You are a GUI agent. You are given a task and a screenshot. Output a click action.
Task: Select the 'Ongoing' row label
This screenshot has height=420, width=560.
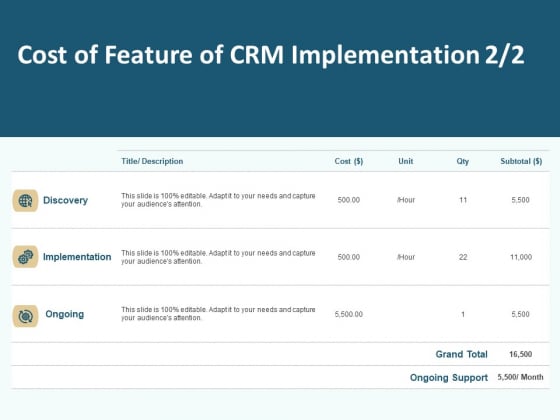click(65, 314)
